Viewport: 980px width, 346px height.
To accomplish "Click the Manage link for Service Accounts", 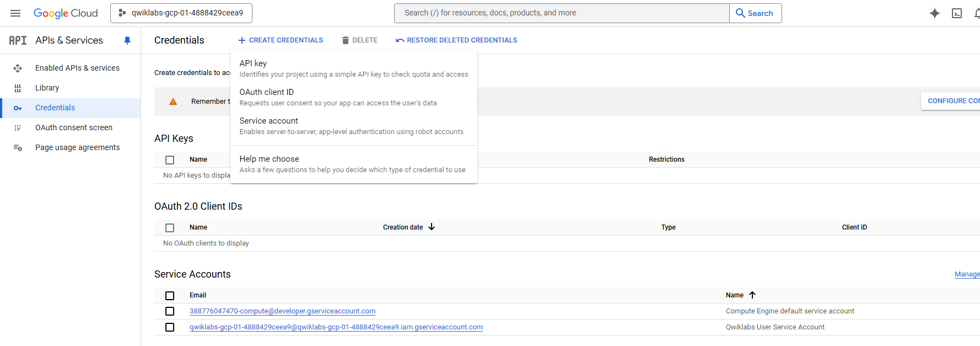I will point(967,274).
